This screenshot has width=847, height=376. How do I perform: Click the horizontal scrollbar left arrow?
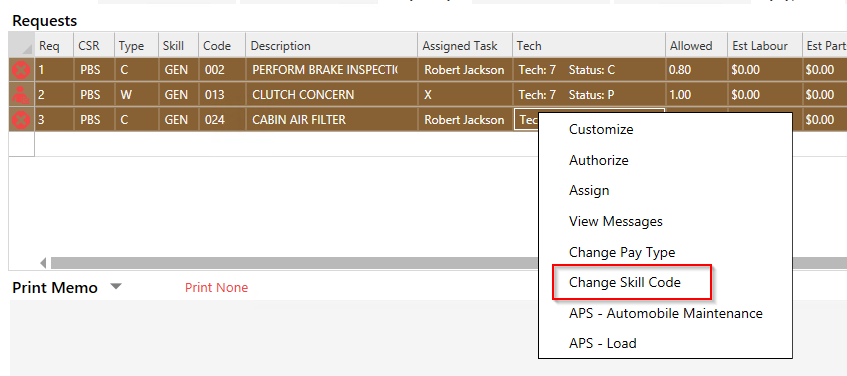click(x=44, y=264)
